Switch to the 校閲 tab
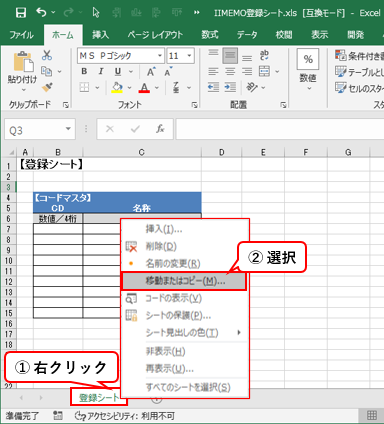The width and height of the screenshot is (384, 424). coord(284,35)
